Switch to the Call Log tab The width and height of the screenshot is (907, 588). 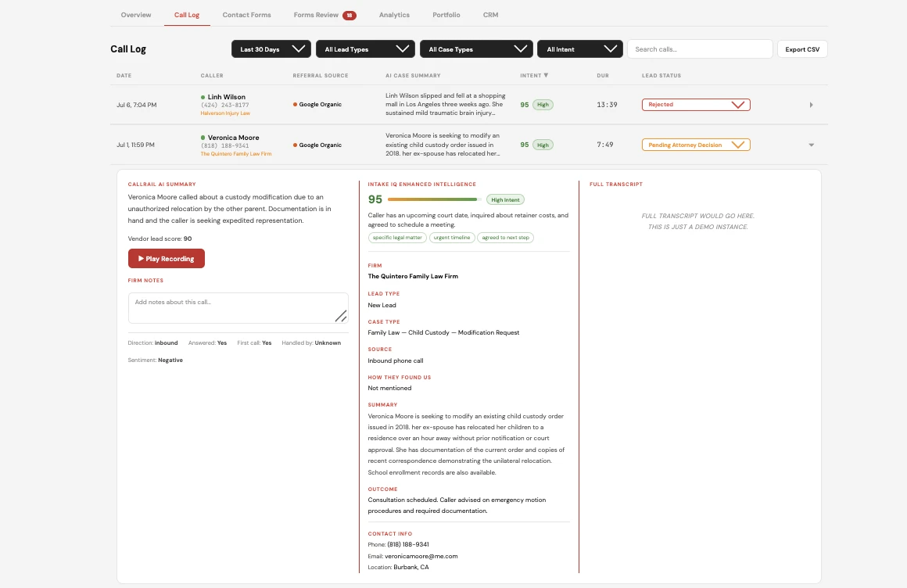pos(187,15)
